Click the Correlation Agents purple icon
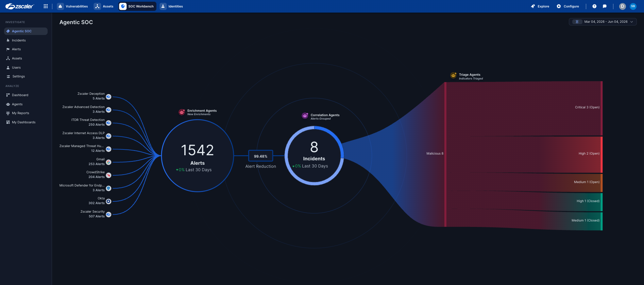Viewport: 644px width, 285px height. (305, 116)
